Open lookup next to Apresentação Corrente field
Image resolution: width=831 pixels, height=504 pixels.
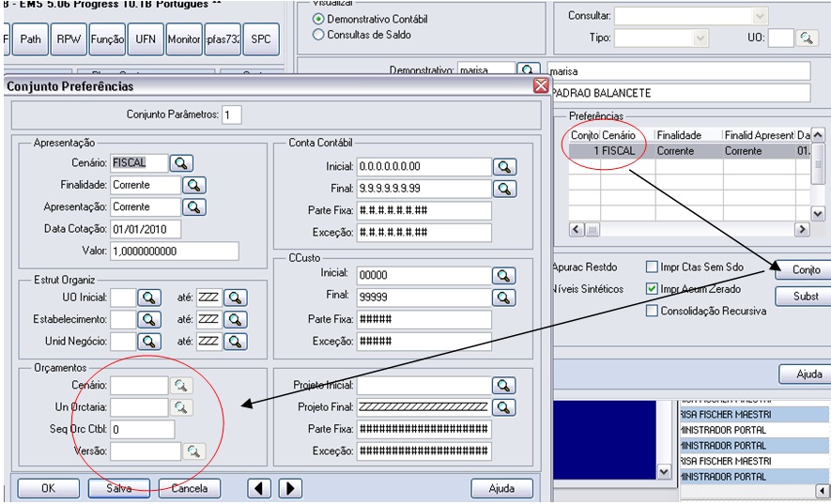click(194, 206)
